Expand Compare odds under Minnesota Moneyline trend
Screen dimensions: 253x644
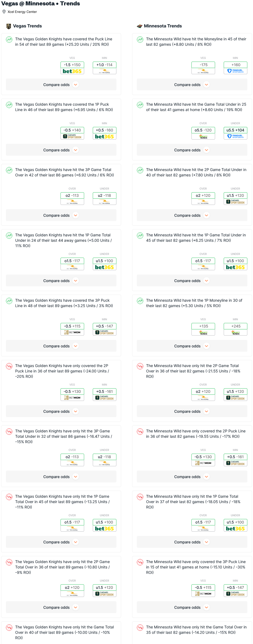point(192,85)
